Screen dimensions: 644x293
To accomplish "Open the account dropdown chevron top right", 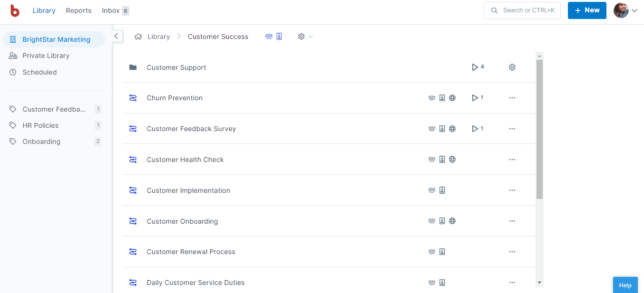I will [635, 10].
